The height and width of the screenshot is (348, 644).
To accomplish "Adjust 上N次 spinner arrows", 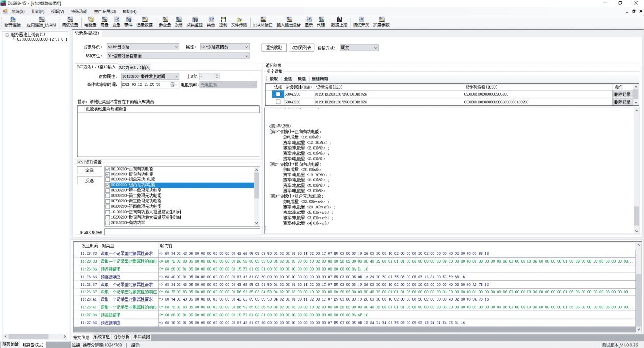I will pos(217,76).
